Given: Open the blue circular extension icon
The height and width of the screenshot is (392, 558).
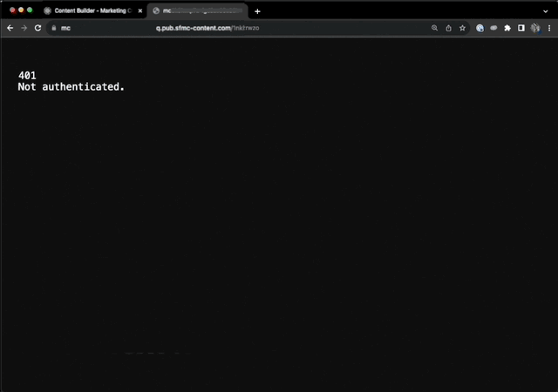Looking at the screenshot, I should (480, 28).
